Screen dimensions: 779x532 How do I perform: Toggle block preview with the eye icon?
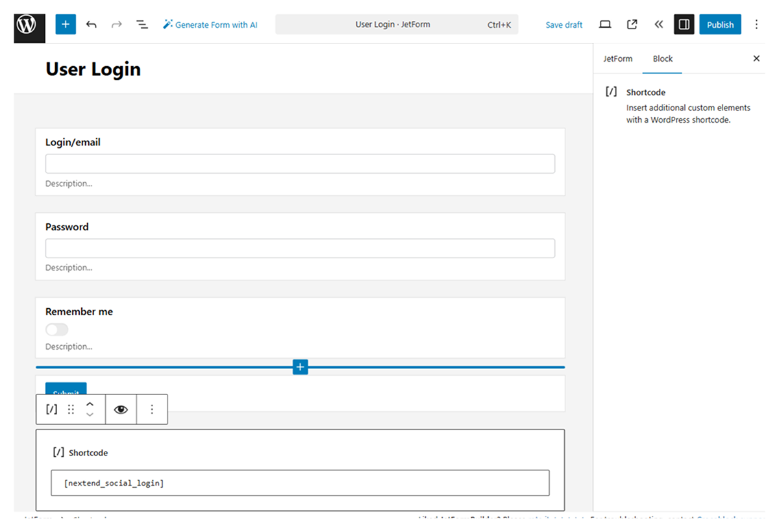pos(120,409)
